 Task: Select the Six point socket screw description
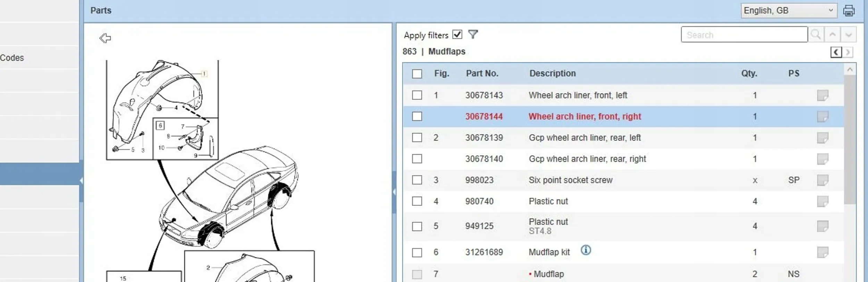570,180
